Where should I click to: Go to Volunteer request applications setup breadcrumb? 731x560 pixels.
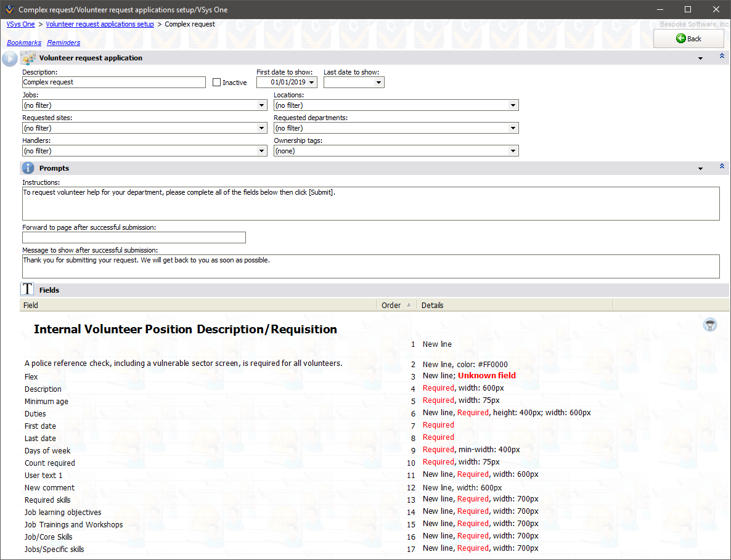point(100,24)
